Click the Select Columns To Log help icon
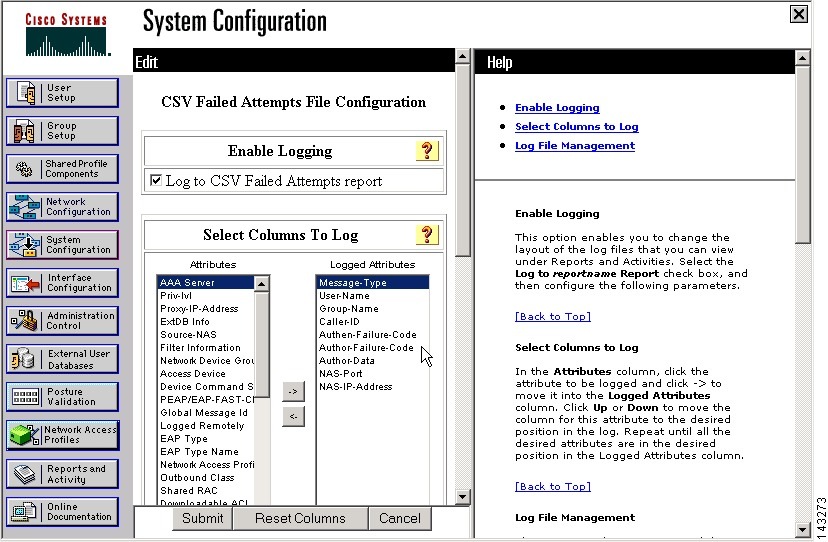Screen dimensions: 828x542 [427, 235]
